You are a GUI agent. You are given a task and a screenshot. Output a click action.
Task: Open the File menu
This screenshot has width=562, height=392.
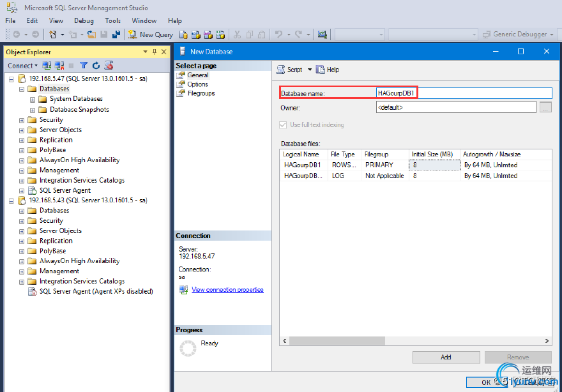pos(10,21)
